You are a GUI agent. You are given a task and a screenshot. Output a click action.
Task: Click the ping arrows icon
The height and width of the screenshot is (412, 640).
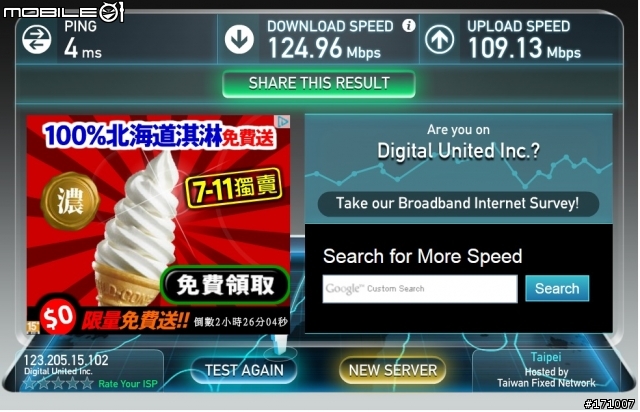click(37, 40)
